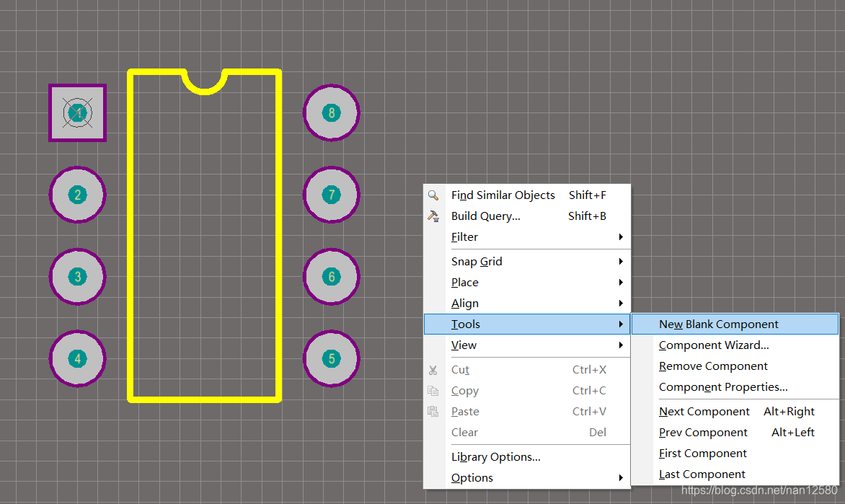Go to Next Component
The height and width of the screenshot is (504, 845).
[x=735, y=412]
